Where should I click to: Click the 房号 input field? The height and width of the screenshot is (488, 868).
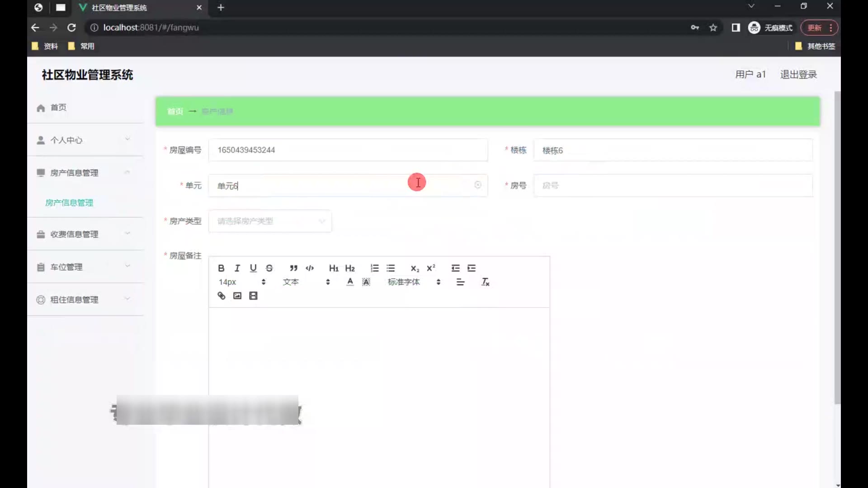pyautogui.click(x=673, y=185)
